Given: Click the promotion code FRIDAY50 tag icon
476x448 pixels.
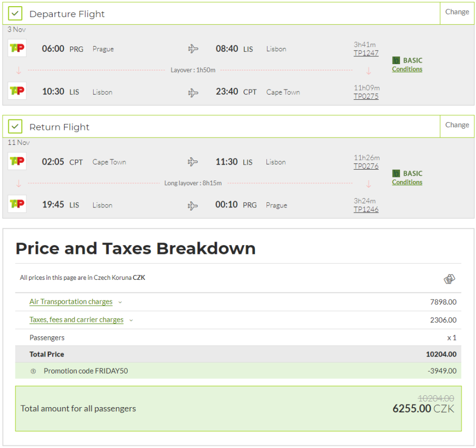Looking at the screenshot, I should coord(34,371).
